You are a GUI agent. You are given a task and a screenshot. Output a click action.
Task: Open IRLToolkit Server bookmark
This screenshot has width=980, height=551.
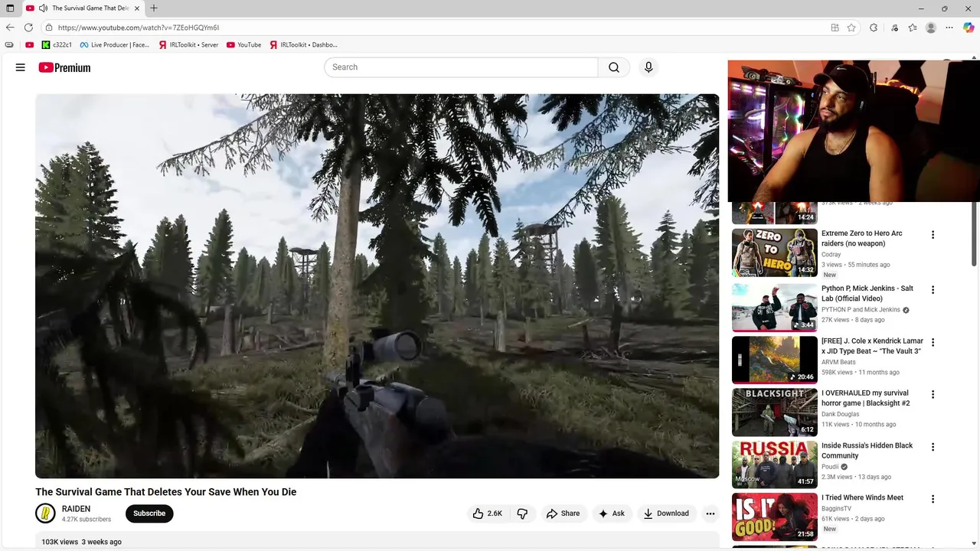tap(188, 44)
